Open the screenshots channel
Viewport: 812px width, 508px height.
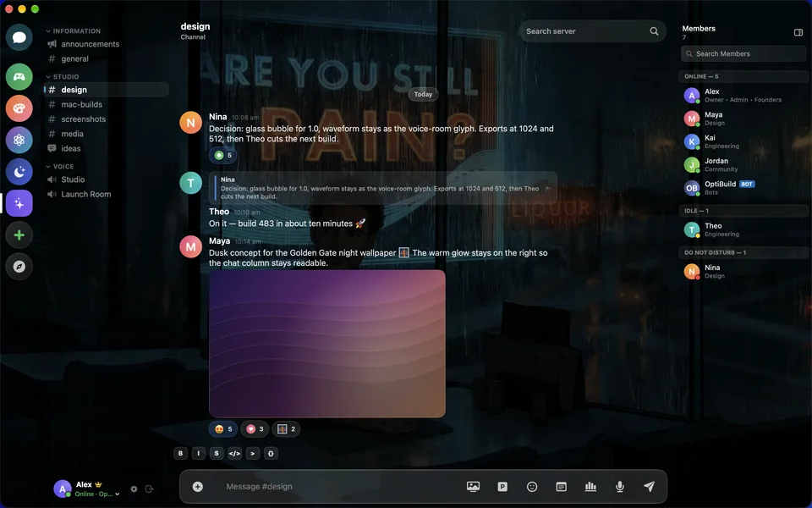[x=107, y=119]
